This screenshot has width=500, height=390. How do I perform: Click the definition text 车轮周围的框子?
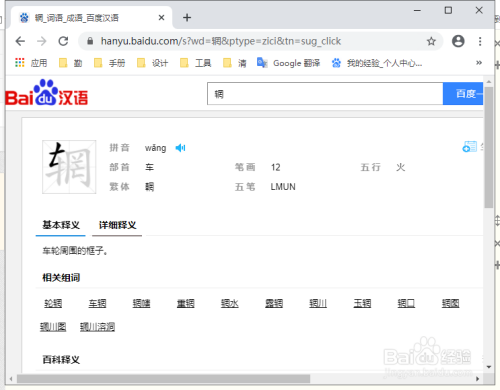[75, 251]
